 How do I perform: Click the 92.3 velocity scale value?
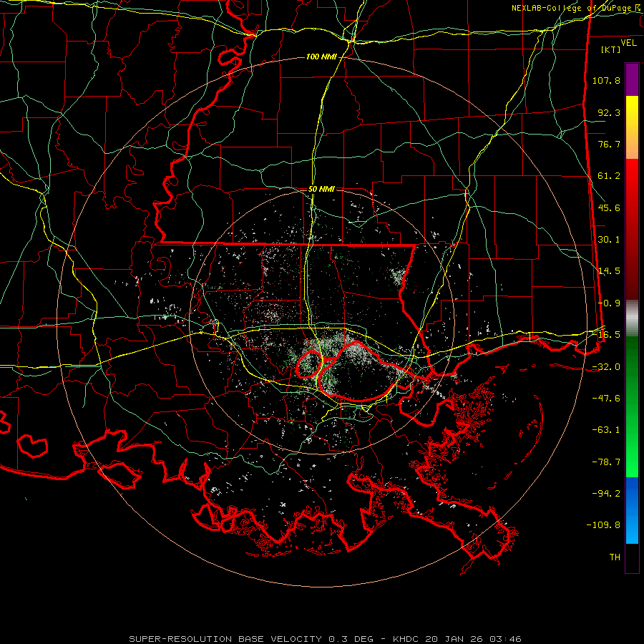[609, 112]
